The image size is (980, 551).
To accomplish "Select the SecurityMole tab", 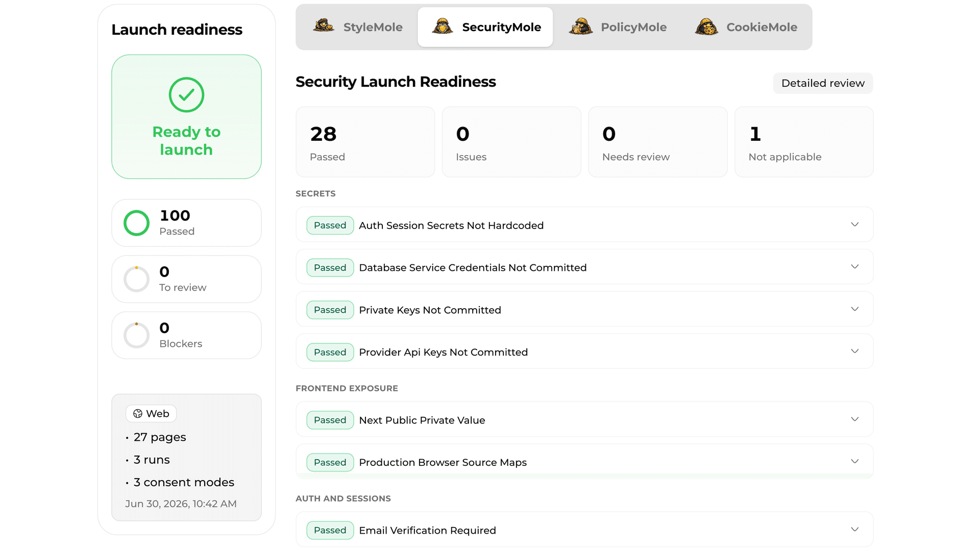I will pyautogui.click(x=485, y=27).
